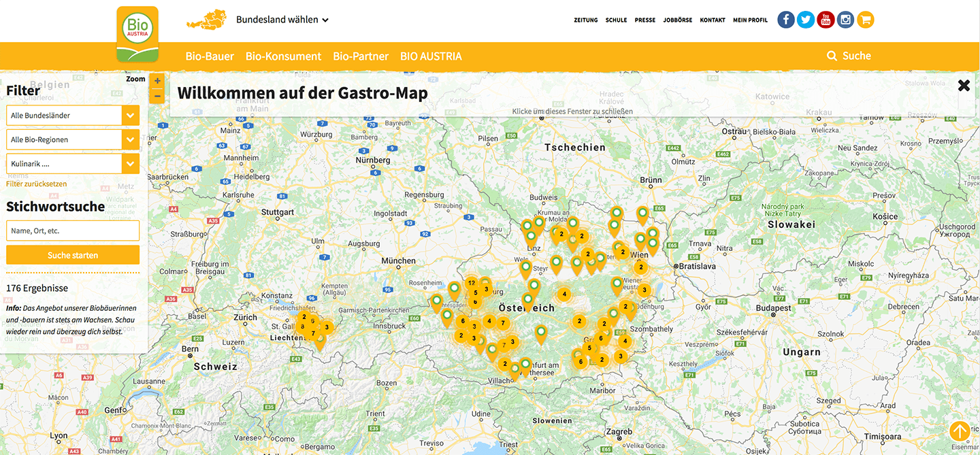Open the Bio-Partner menu
Viewport: 980px width, 455px height.
coord(361,56)
